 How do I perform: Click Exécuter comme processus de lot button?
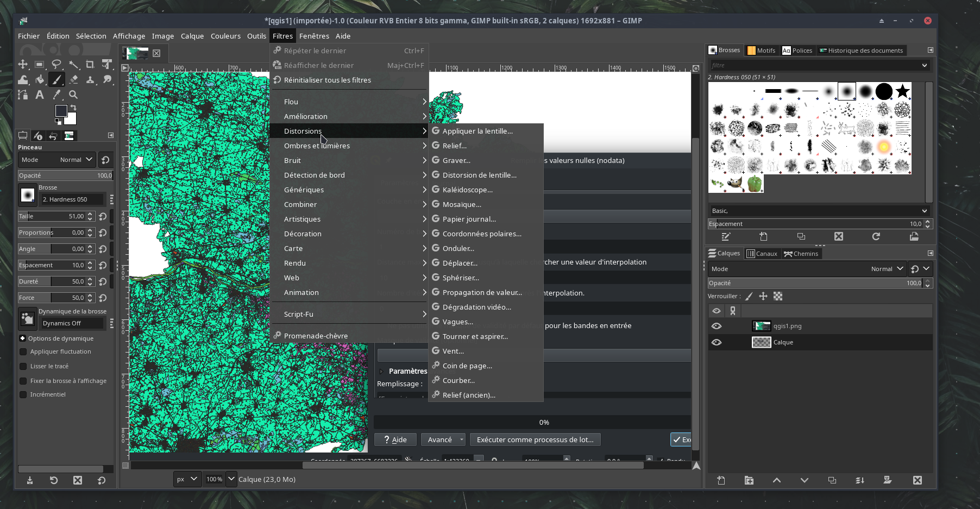(535, 439)
